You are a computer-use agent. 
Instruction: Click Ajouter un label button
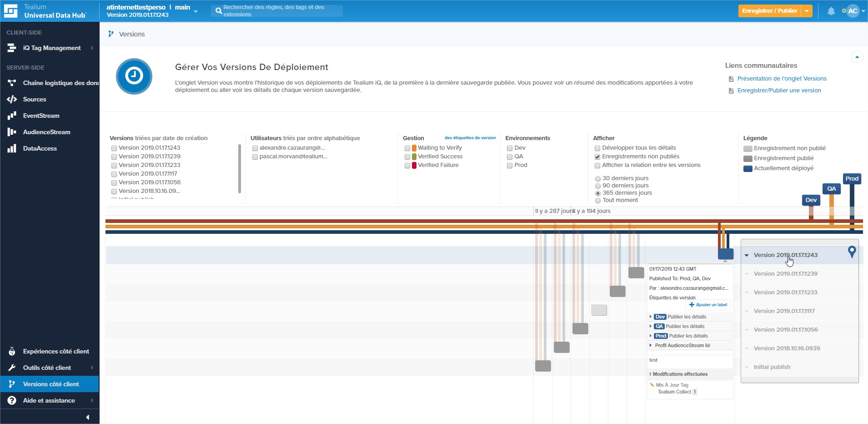tap(708, 305)
